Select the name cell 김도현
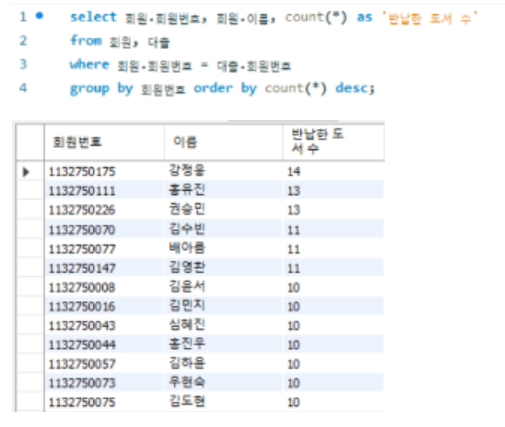The height and width of the screenshot is (427, 505). (x=223, y=402)
